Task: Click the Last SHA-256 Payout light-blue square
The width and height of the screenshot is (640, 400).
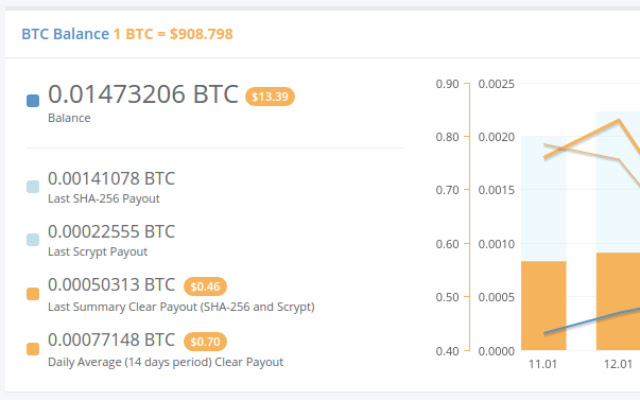Action: coord(33,186)
